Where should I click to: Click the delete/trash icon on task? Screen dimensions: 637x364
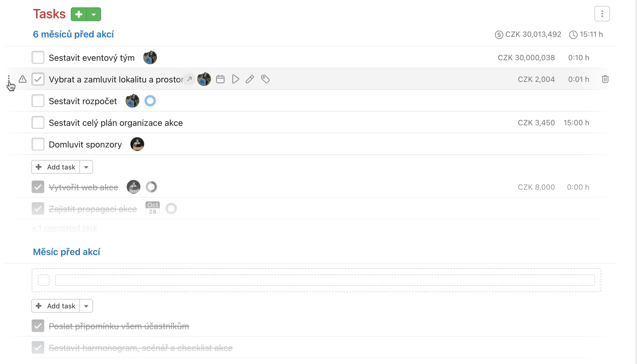(605, 79)
